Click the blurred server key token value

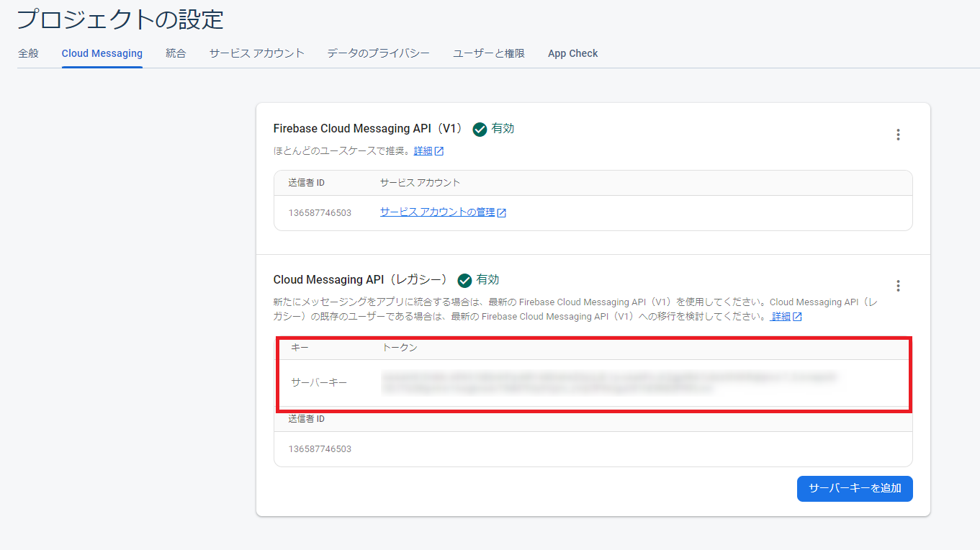(609, 382)
